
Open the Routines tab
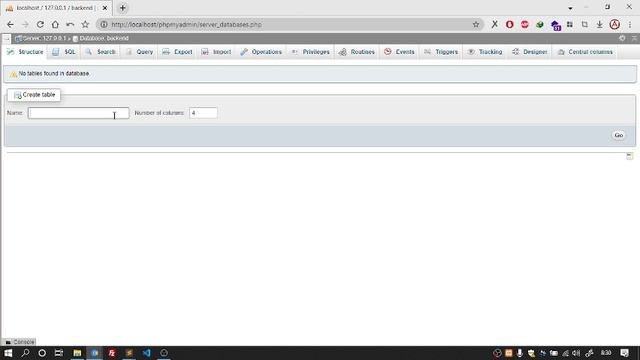click(357, 52)
